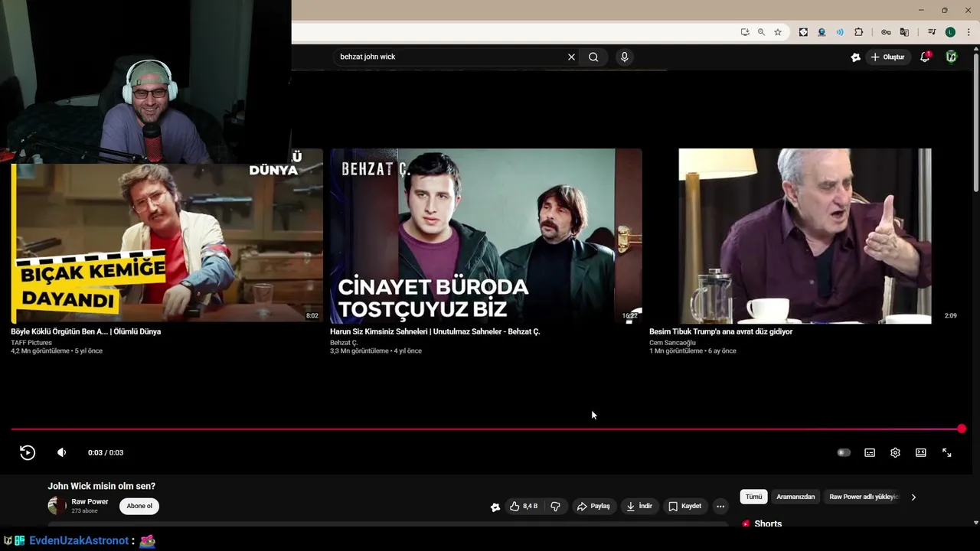980x551 pixels.
Task: Click the blue character extension icon
Action: click(x=822, y=32)
